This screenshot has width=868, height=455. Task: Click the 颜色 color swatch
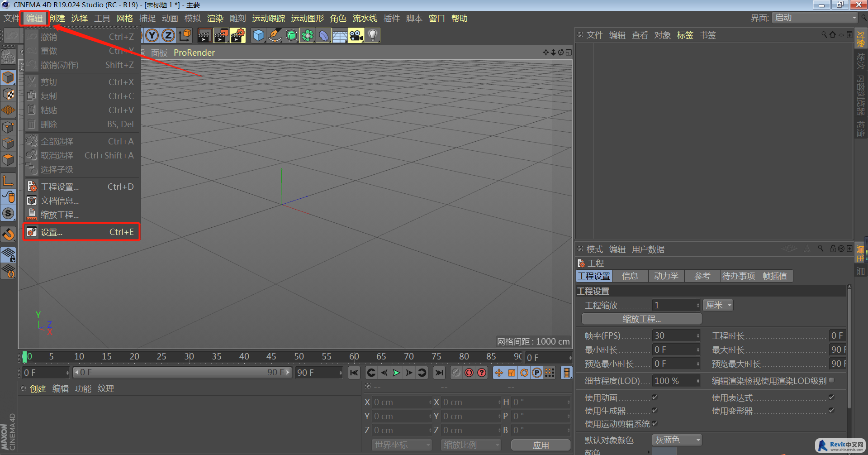664,451
